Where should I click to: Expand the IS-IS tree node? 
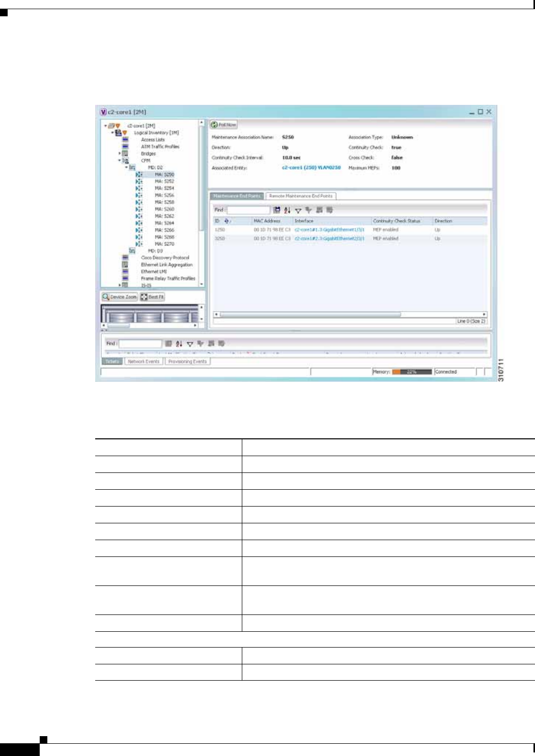coord(120,286)
